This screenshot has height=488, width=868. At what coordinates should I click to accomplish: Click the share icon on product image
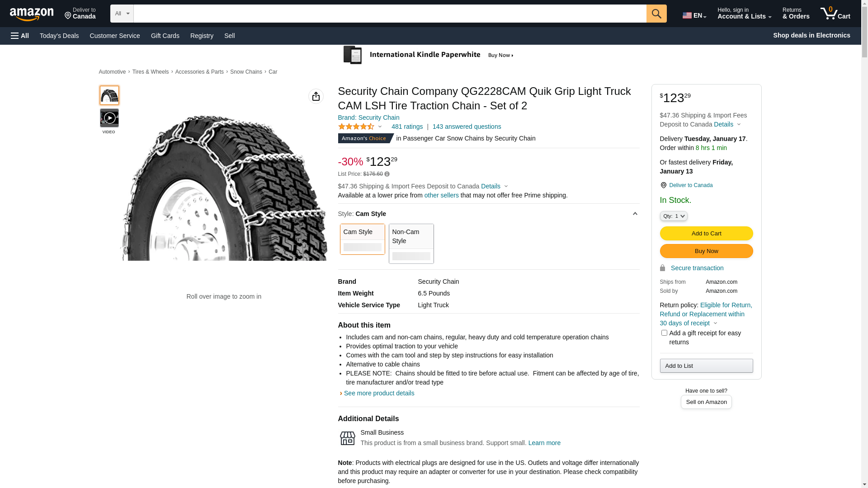pyautogui.click(x=316, y=96)
